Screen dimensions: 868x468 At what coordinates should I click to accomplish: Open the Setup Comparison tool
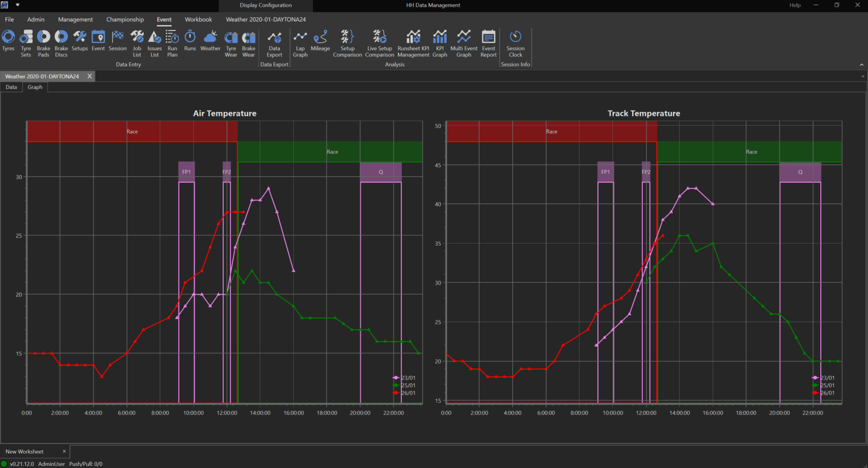(x=347, y=43)
